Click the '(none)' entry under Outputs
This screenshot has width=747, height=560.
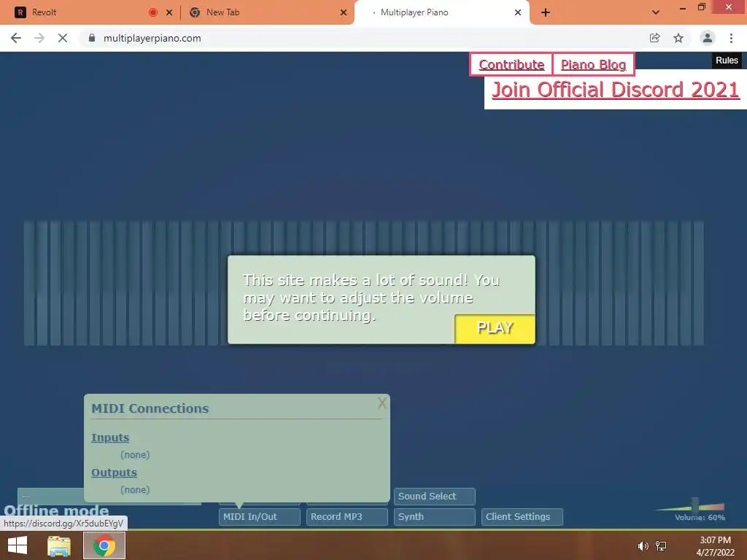click(x=135, y=489)
